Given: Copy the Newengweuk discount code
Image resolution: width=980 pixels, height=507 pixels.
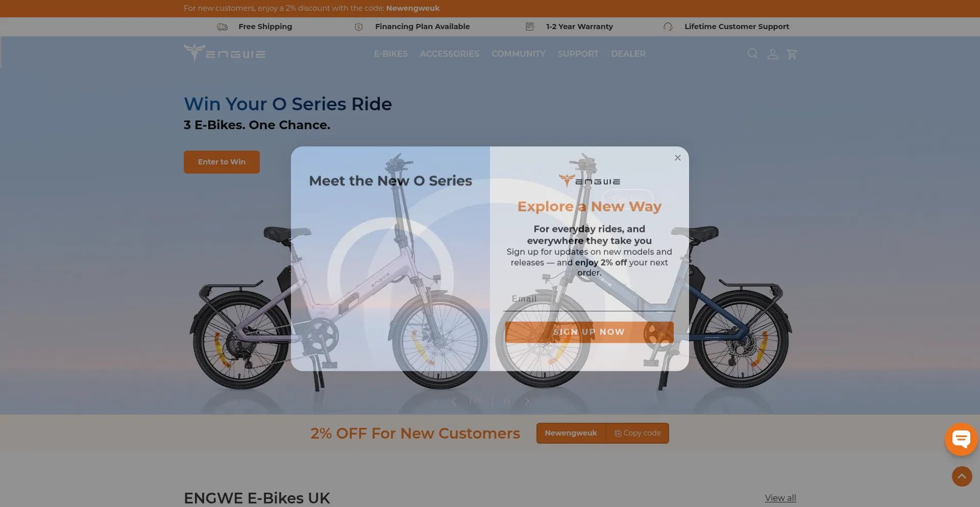Looking at the screenshot, I should tap(638, 433).
